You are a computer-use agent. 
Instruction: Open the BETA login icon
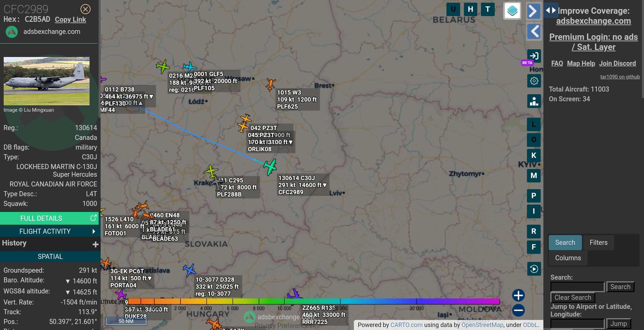534,56
